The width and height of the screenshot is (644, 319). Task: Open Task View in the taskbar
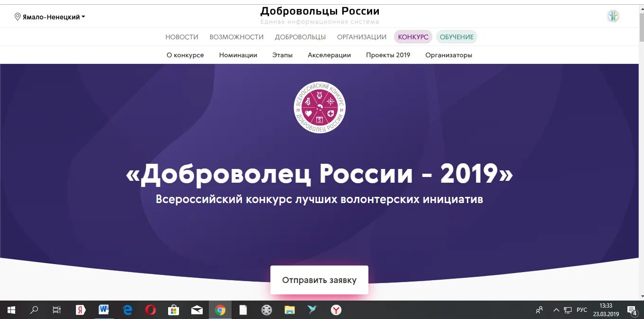click(x=57, y=310)
